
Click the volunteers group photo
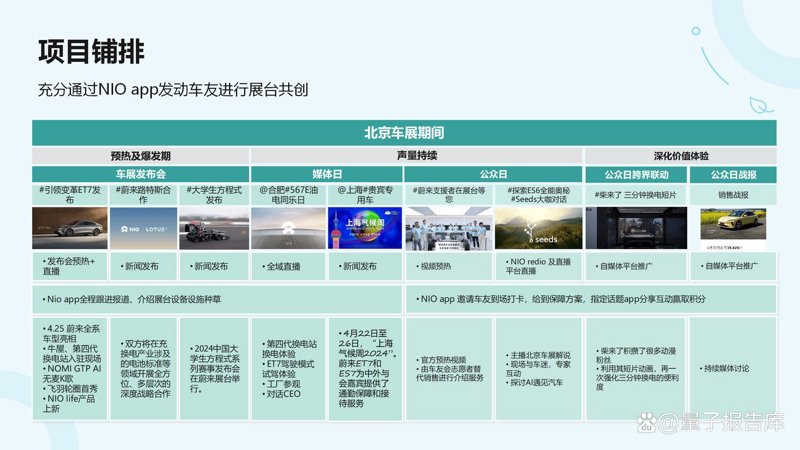(x=448, y=229)
